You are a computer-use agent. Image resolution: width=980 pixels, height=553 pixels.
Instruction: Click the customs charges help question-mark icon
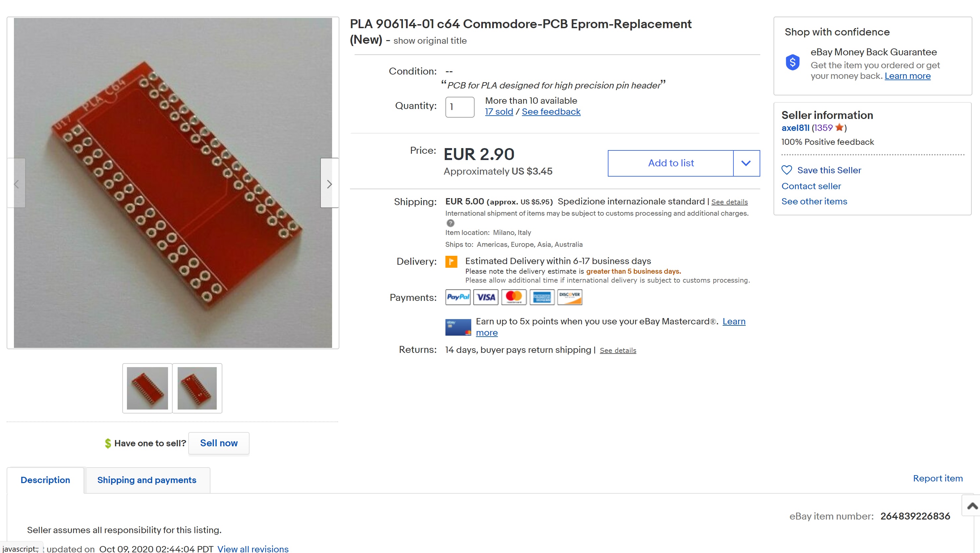coord(450,223)
